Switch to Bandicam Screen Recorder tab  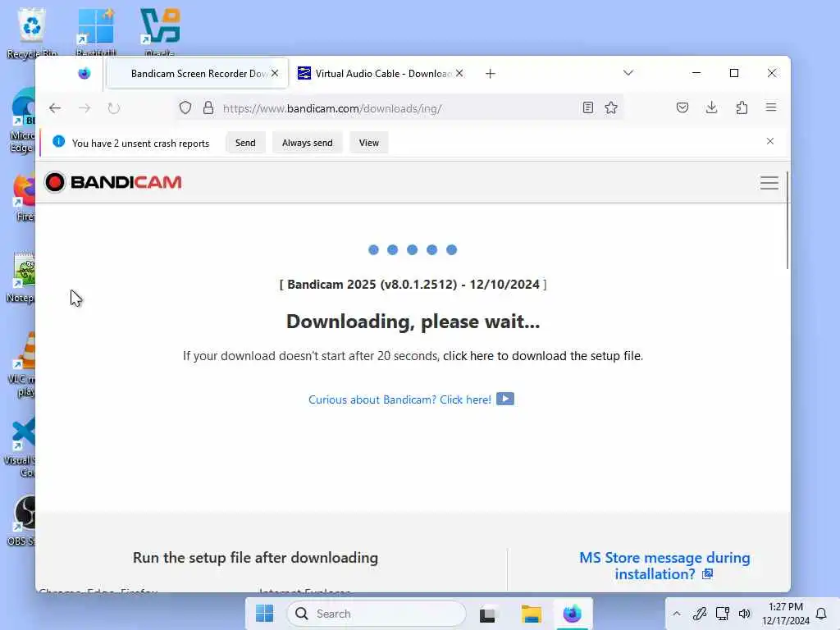point(197,73)
